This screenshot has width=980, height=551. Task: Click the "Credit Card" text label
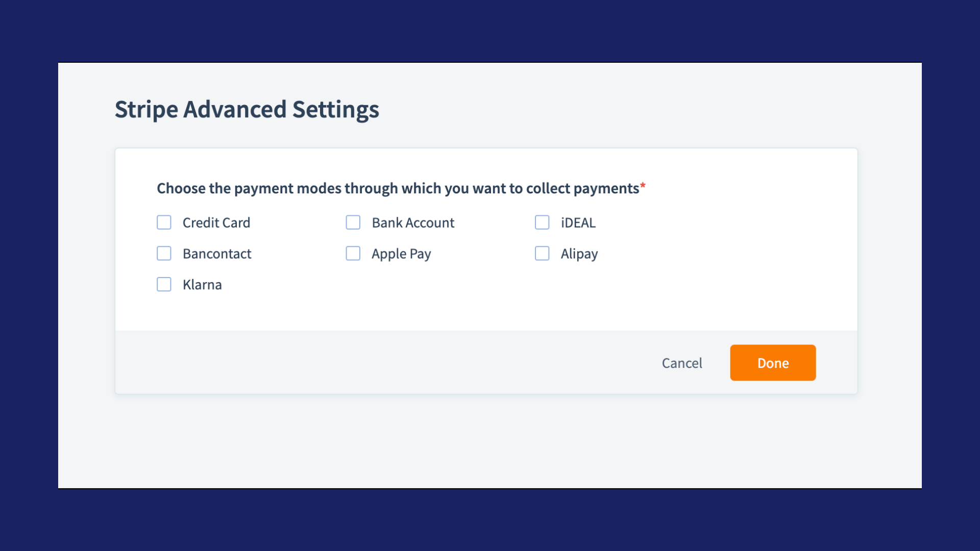pos(216,223)
